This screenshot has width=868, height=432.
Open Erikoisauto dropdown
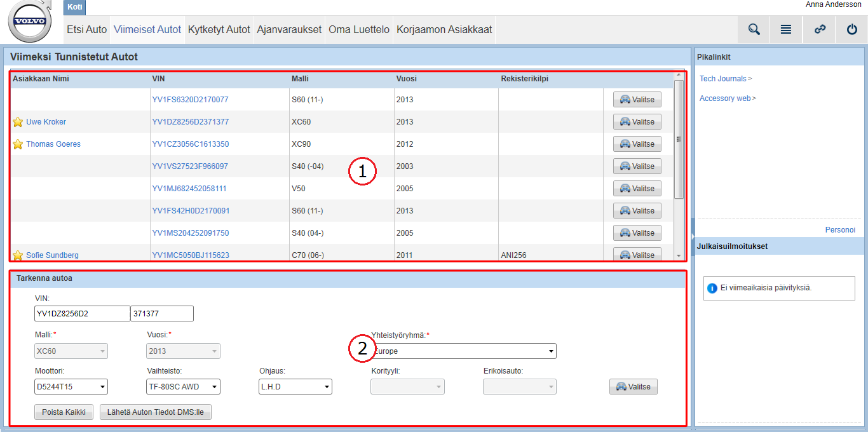click(520, 387)
